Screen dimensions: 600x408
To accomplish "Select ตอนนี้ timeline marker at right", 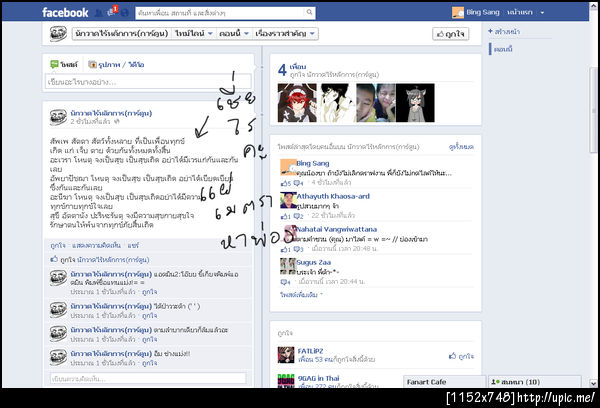I will 503,49.
